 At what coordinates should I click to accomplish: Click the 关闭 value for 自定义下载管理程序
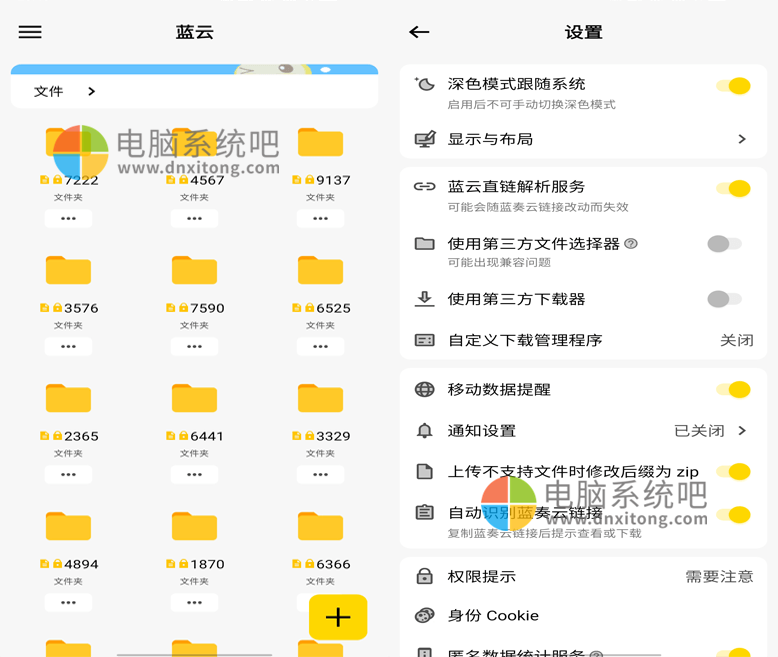737,340
